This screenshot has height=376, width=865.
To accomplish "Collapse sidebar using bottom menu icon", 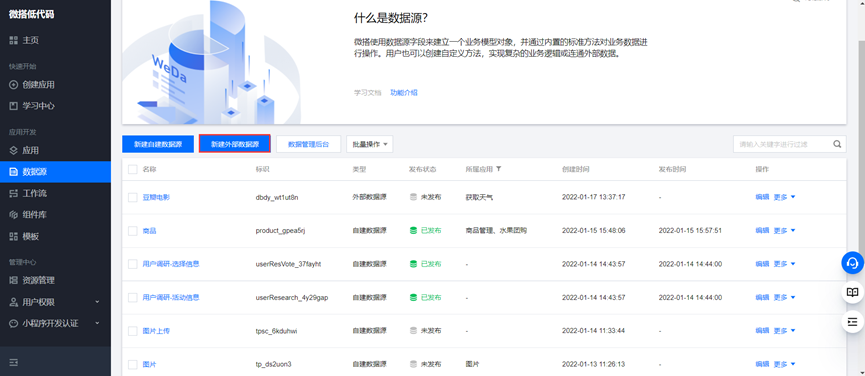I will 14,362.
